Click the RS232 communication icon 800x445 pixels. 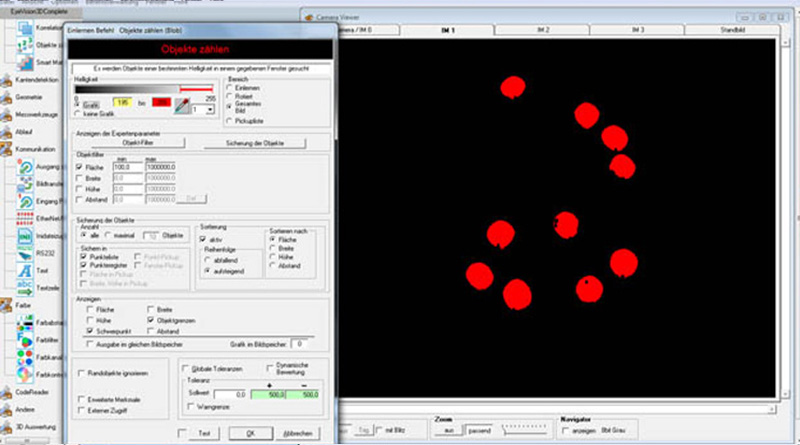[x=24, y=252]
